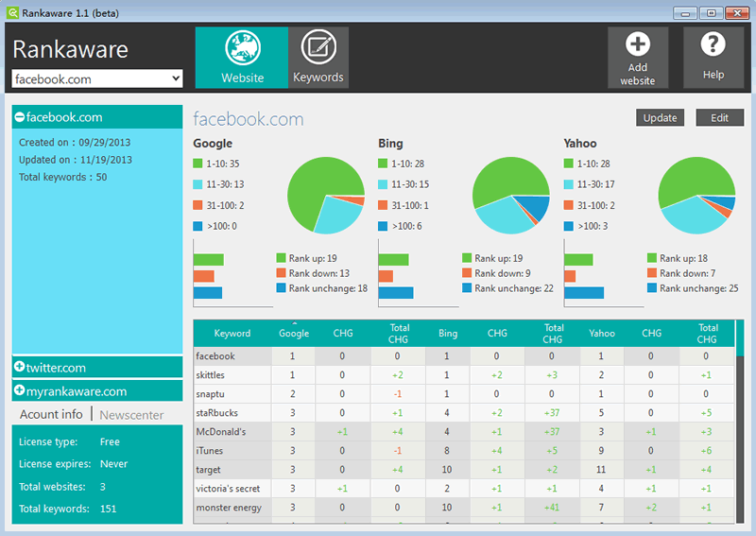Click the Update button
The width and height of the screenshot is (756, 536).
point(660,118)
